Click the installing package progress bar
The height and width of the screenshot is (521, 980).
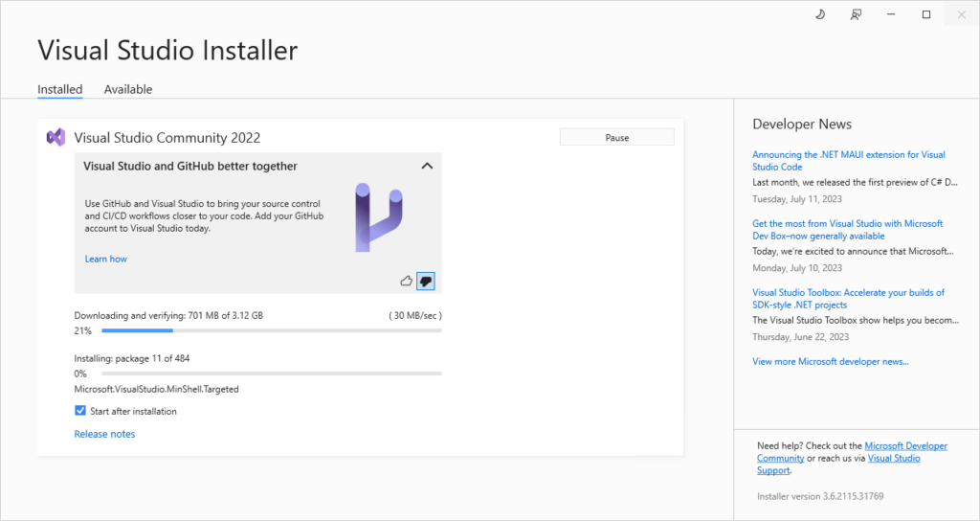pos(271,374)
